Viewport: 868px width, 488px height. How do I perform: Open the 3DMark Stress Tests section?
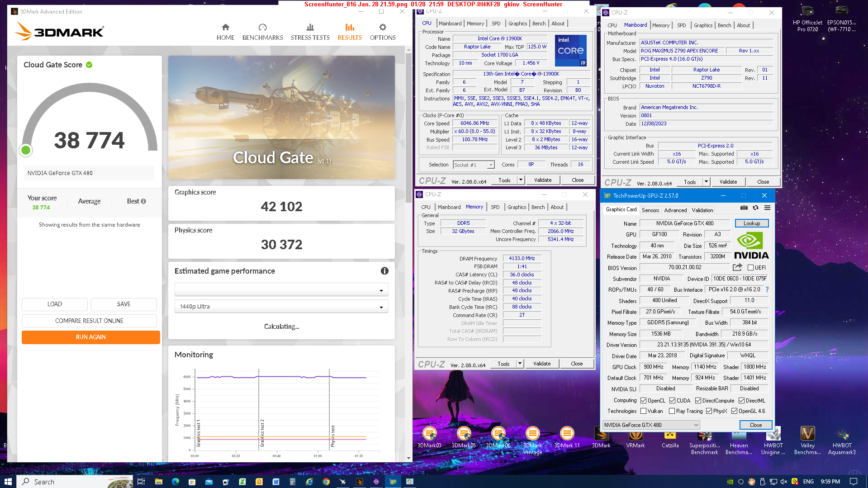pyautogui.click(x=310, y=32)
